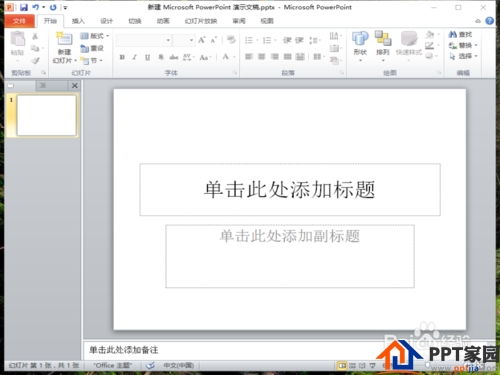Image resolution: width=500 pixels, height=375 pixels.
Task: Open the Change Case (Aa) dropdown
Action: 205,57
